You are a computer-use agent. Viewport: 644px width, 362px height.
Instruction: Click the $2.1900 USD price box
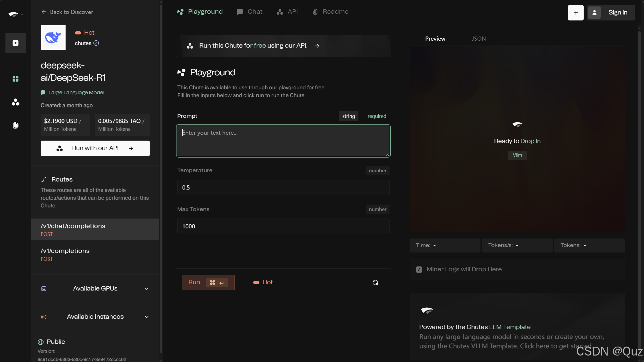point(65,125)
